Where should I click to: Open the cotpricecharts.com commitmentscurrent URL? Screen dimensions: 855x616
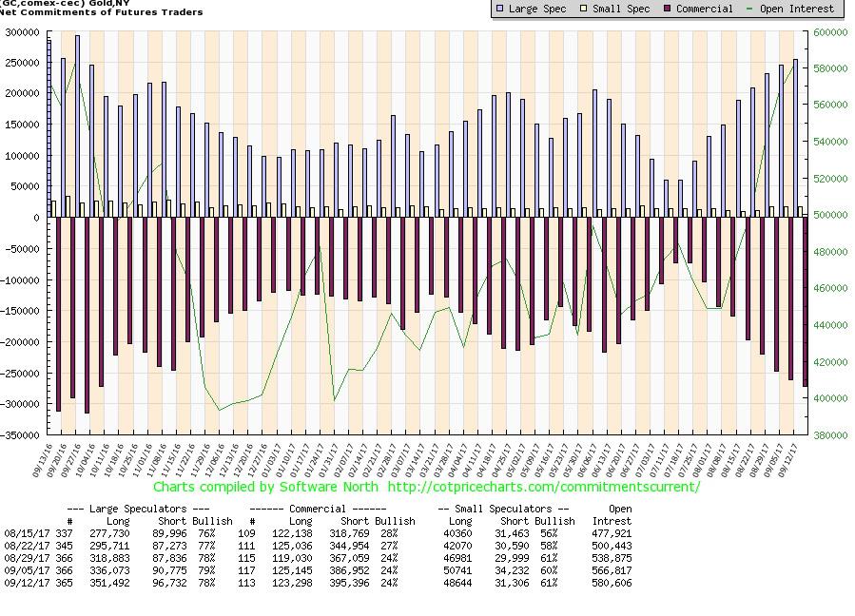[x=544, y=487]
